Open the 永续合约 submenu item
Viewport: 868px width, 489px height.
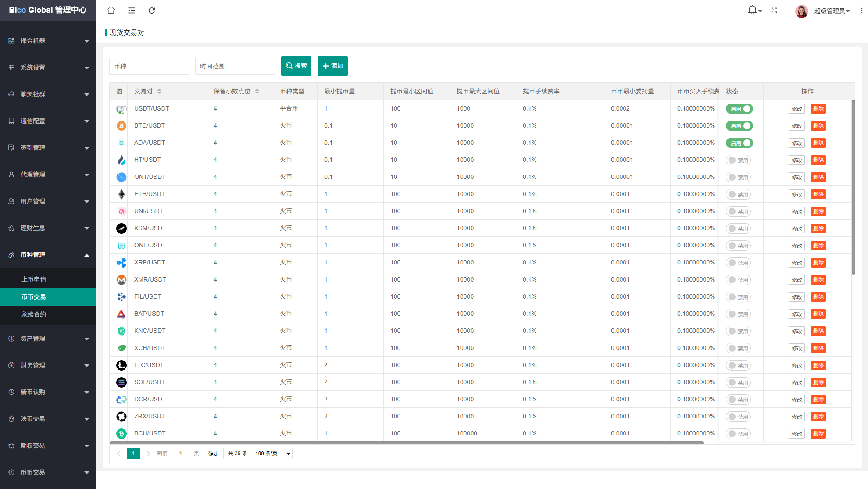pyautogui.click(x=34, y=314)
